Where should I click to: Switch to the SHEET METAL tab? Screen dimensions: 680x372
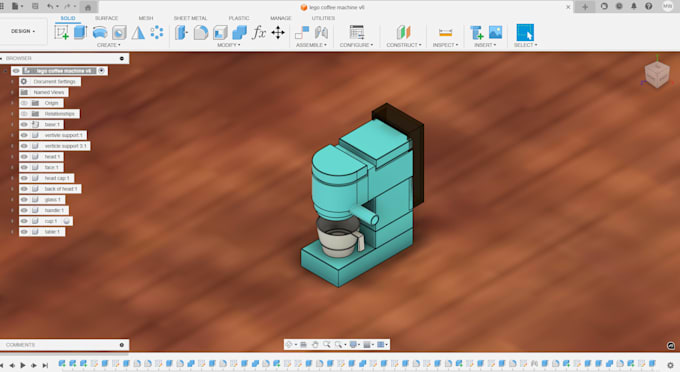coord(190,18)
